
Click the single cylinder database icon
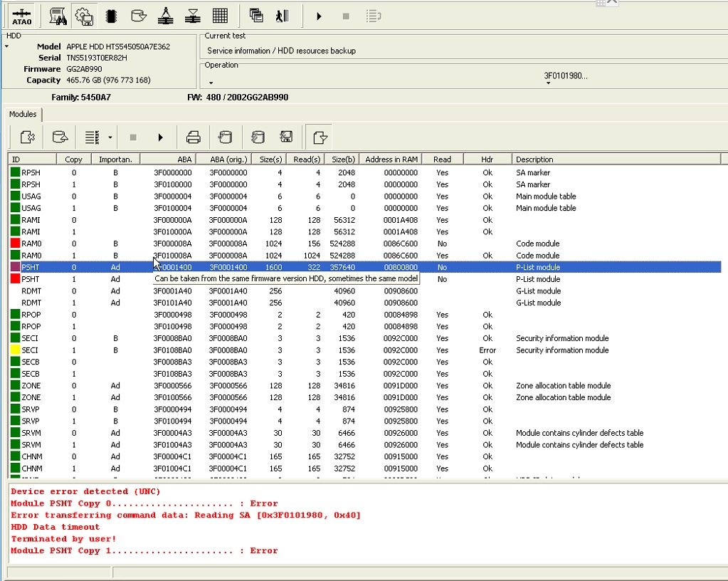point(225,137)
